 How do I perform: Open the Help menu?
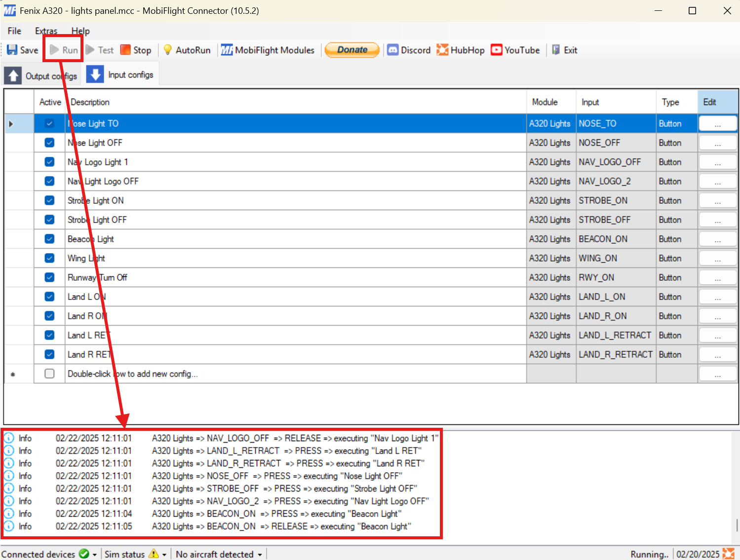[x=80, y=31]
